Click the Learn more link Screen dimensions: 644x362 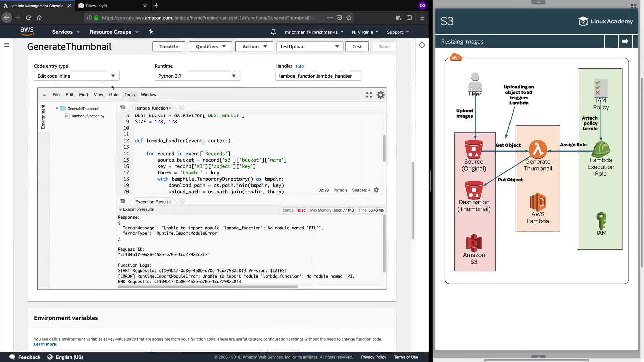tap(45, 344)
